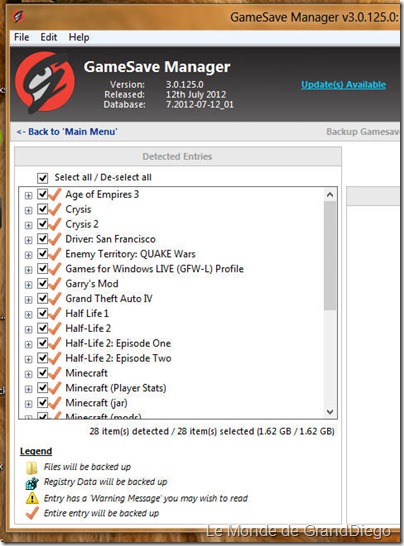Screen dimensions: 404x546
Task: Uncheck the Garry's Mod checkbox
Action: point(42,283)
